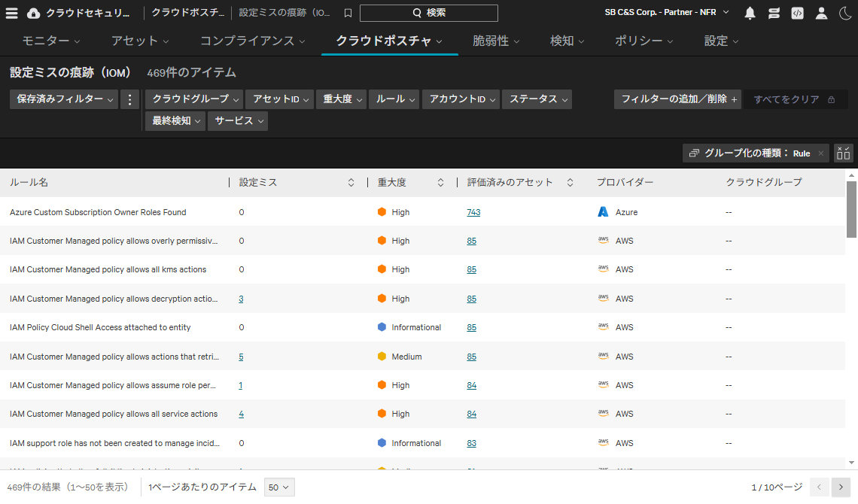858x504 pixels.
Task: Expand the 保存済みフィルター dropdown
Action: pos(64,99)
